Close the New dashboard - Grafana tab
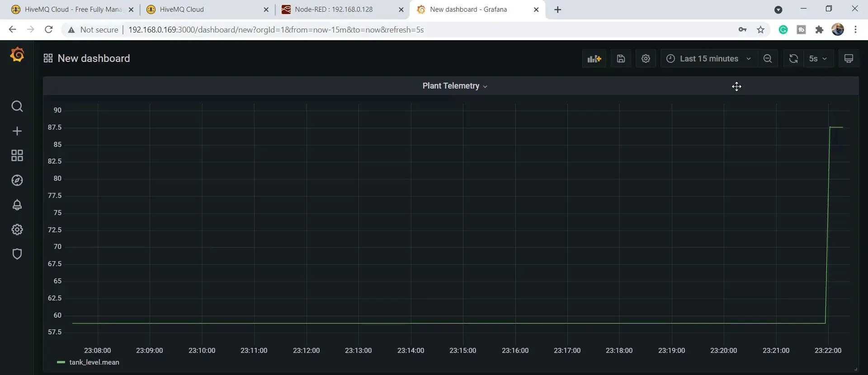868x375 pixels. [x=536, y=9]
